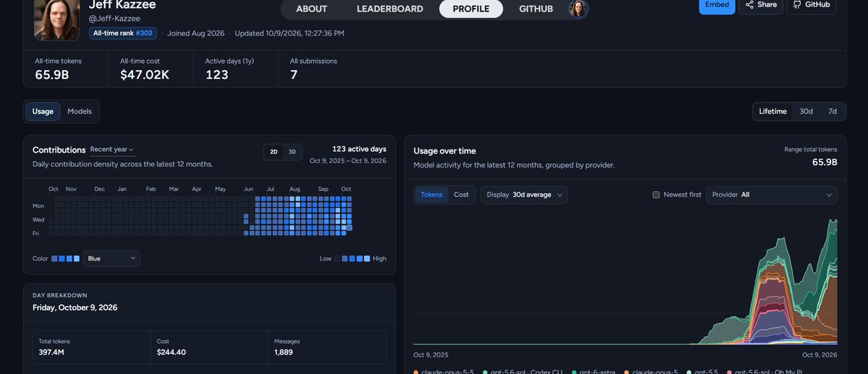Open the large Jeff Kazzee profile photo
This screenshot has height=374, width=868.
coord(56,19)
